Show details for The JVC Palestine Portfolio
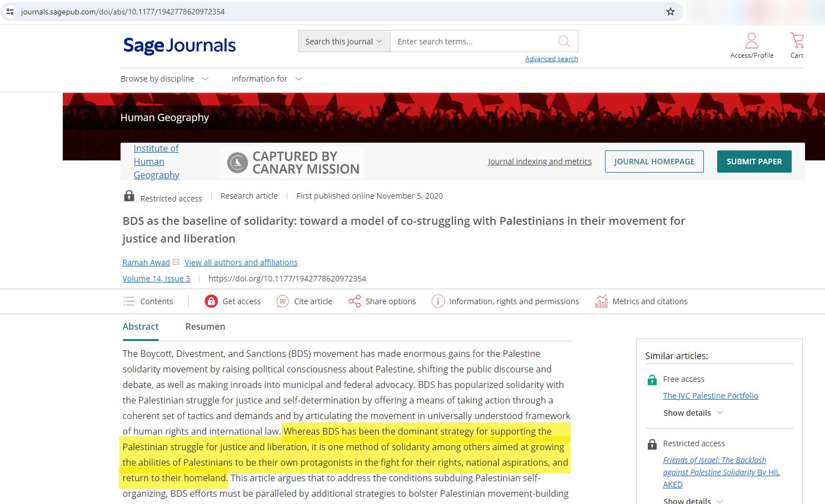This screenshot has height=504, width=825. click(692, 412)
